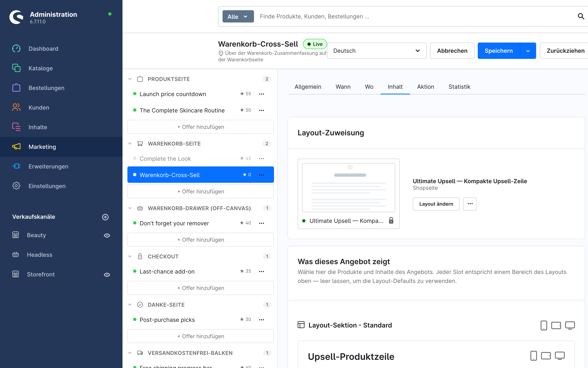Open the Kunden sidebar icon

point(16,107)
